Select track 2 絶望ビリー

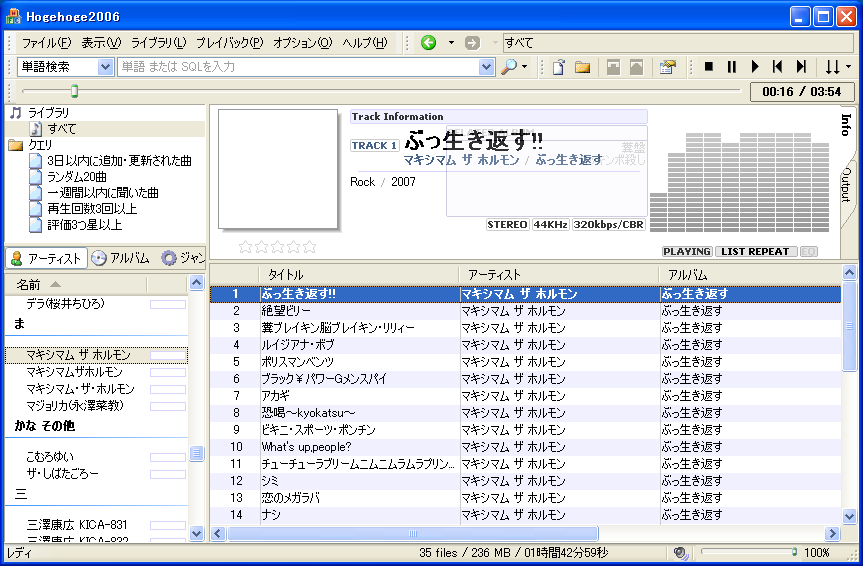point(525,311)
